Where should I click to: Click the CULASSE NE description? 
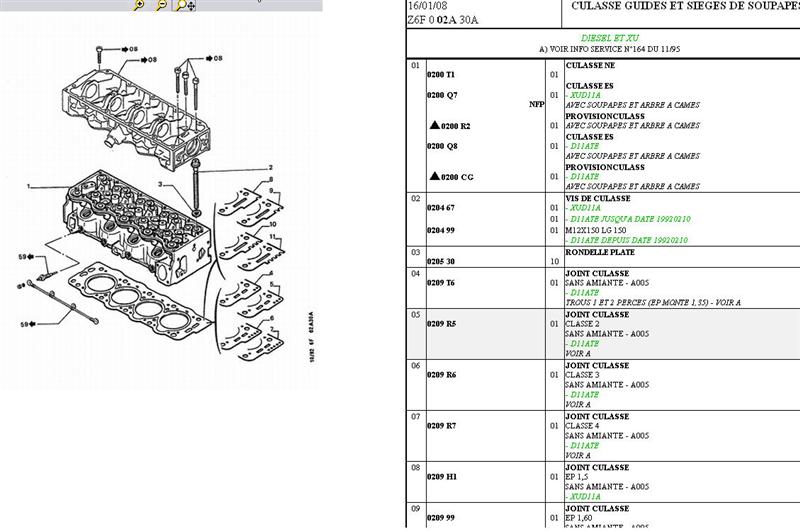(x=590, y=65)
